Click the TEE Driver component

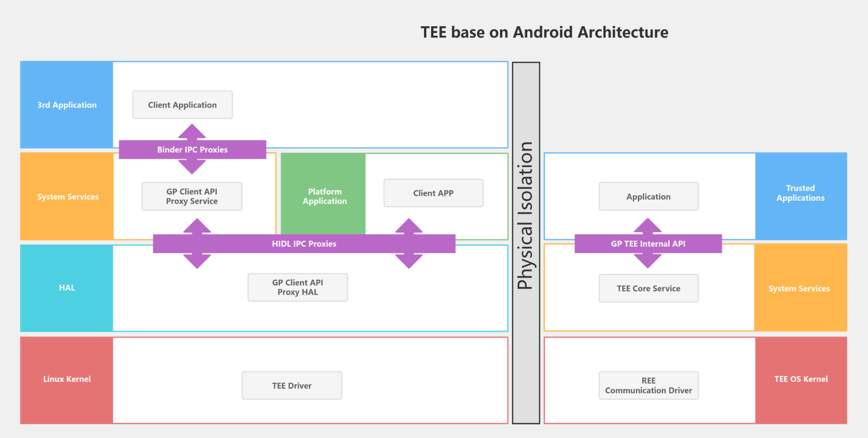(x=292, y=385)
